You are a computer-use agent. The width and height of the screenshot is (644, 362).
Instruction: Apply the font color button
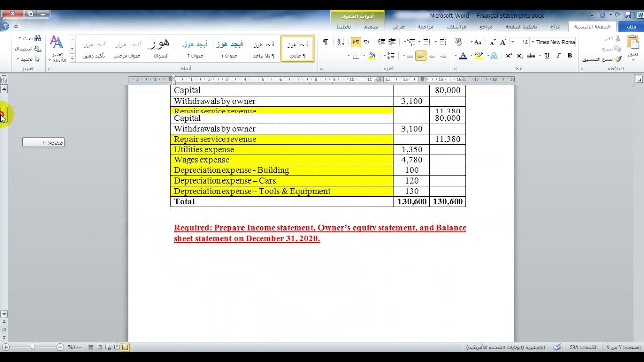coord(463,56)
